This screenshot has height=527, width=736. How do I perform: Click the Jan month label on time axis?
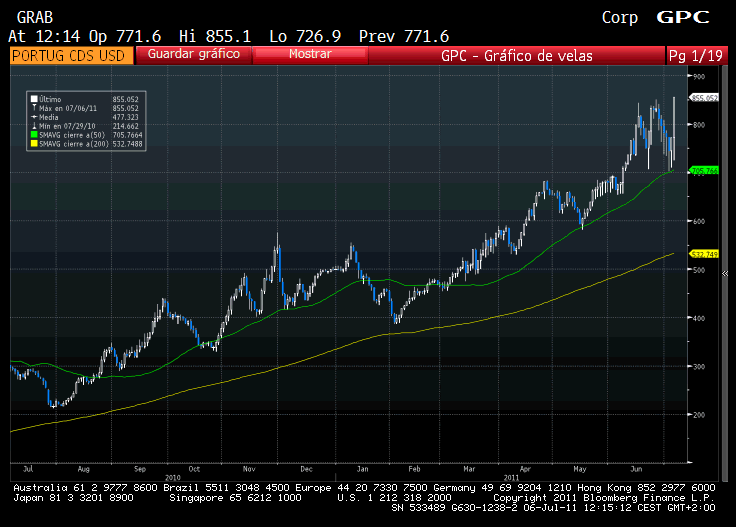362,469
